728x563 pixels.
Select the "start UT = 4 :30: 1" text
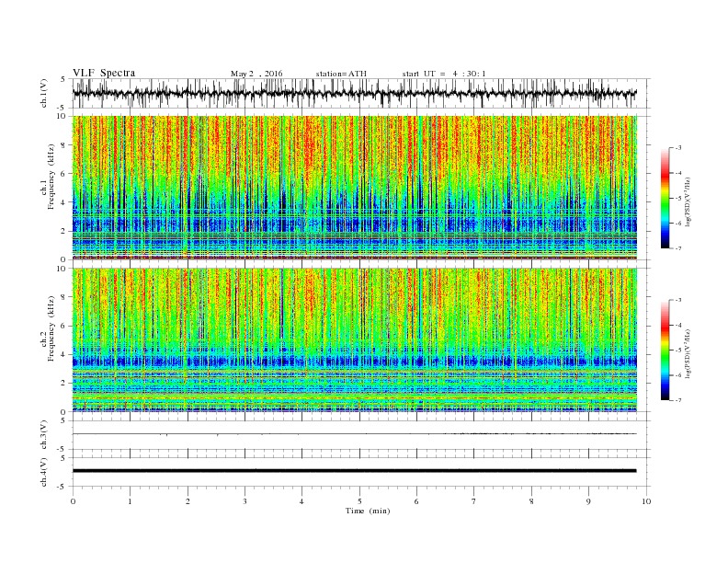click(x=444, y=74)
